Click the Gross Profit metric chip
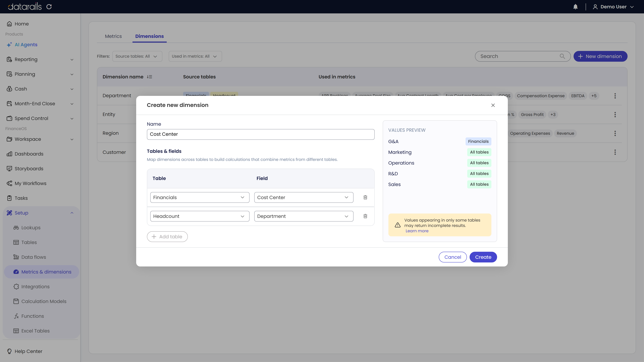Image resolution: width=644 pixels, height=362 pixels. [532, 114]
